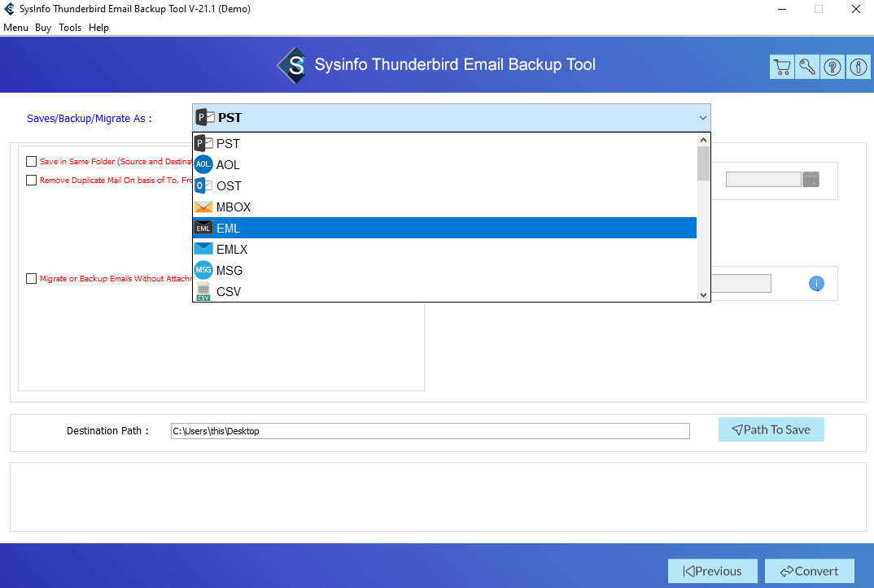The image size is (874, 588).
Task: Select MSG as the output format
Action: point(444,271)
